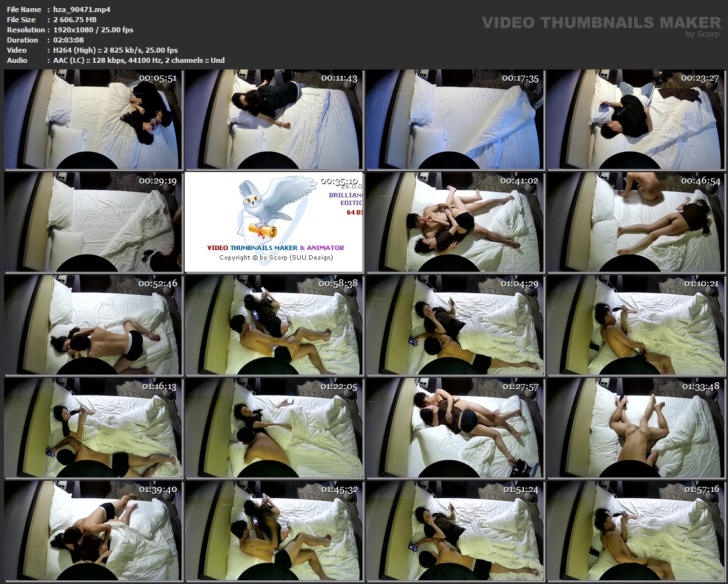Select the 00:58:38 frame

pos(274,325)
